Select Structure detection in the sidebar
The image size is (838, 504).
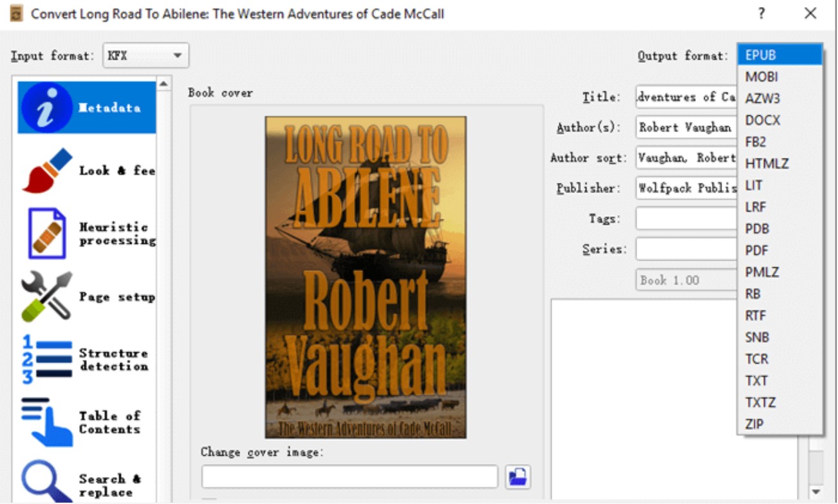click(86, 358)
